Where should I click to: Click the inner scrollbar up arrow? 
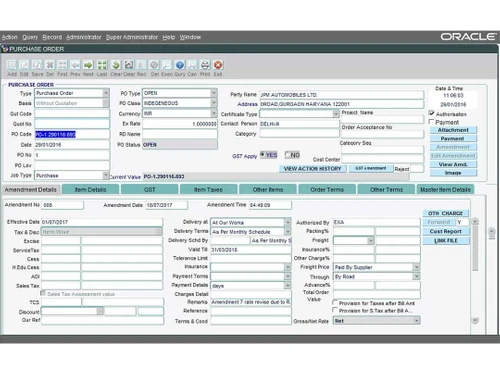coord(475,221)
